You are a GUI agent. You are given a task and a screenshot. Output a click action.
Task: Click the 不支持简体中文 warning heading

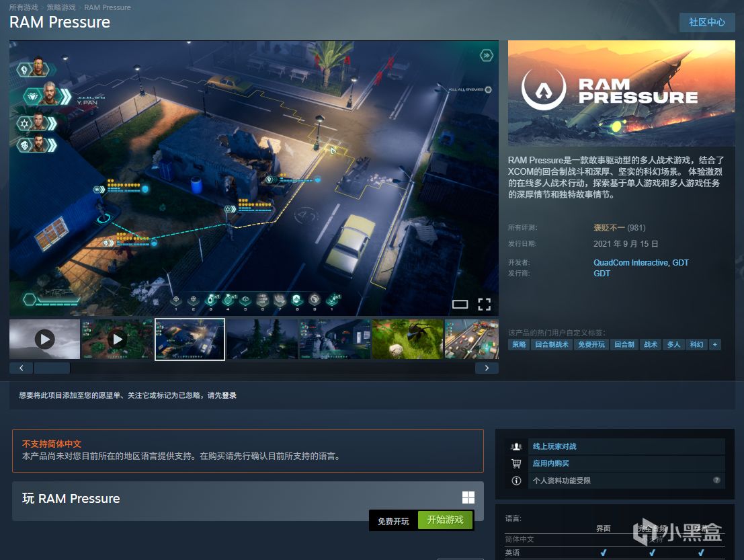51,444
